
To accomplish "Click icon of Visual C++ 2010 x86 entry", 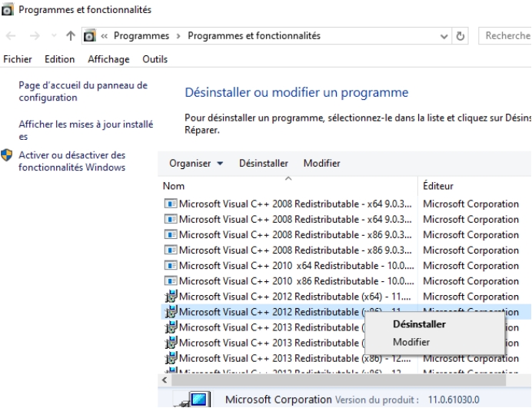I will click(x=171, y=281).
